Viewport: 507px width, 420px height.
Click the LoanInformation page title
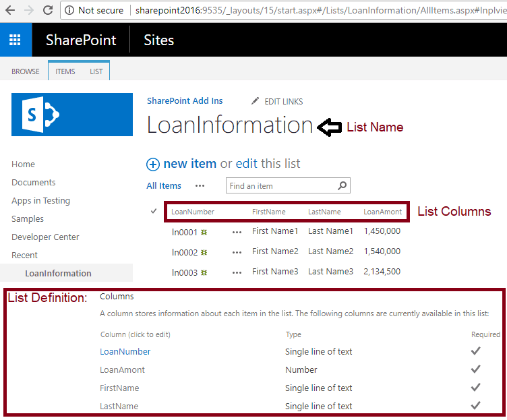click(x=230, y=125)
